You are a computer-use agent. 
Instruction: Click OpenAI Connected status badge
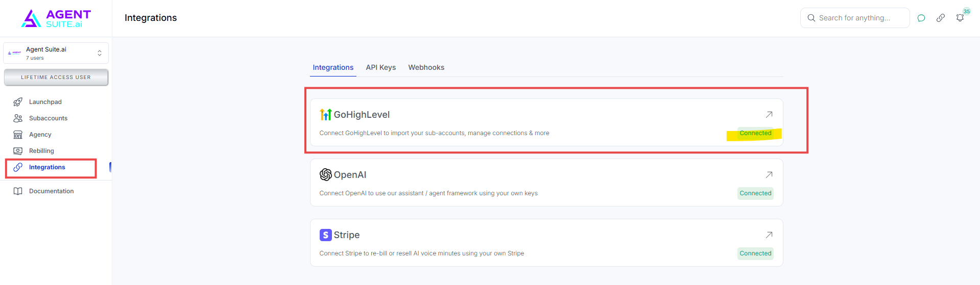tap(755, 193)
